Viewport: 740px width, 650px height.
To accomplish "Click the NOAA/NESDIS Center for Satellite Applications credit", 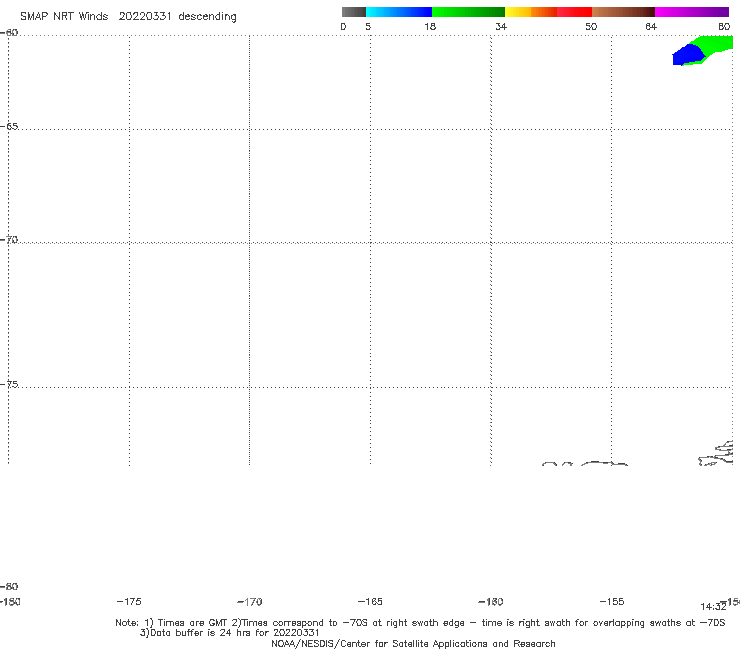I will click(413, 643).
